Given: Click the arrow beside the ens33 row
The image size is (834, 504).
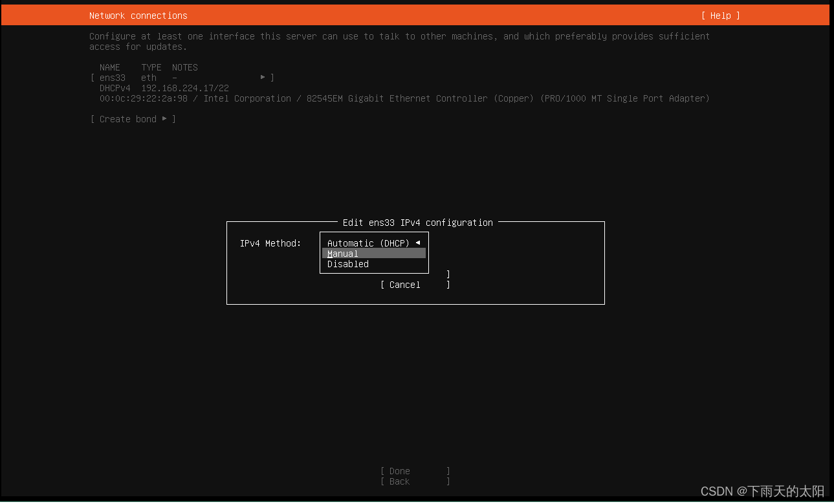Looking at the screenshot, I should [x=264, y=76].
